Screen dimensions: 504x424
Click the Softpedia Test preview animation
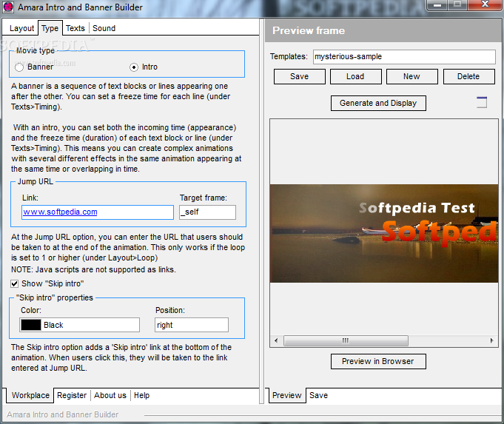click(x=384, y=233)
